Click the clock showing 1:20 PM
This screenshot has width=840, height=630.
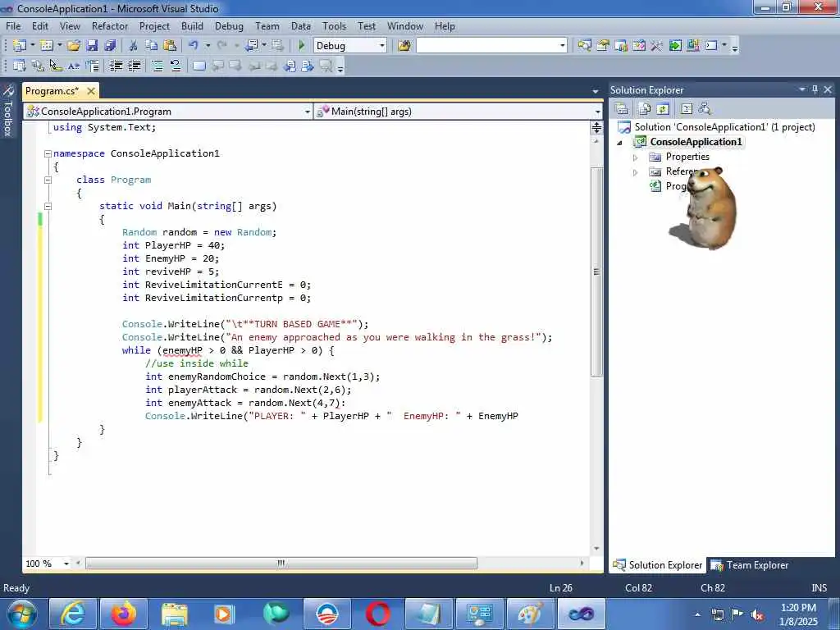[798, 608]
